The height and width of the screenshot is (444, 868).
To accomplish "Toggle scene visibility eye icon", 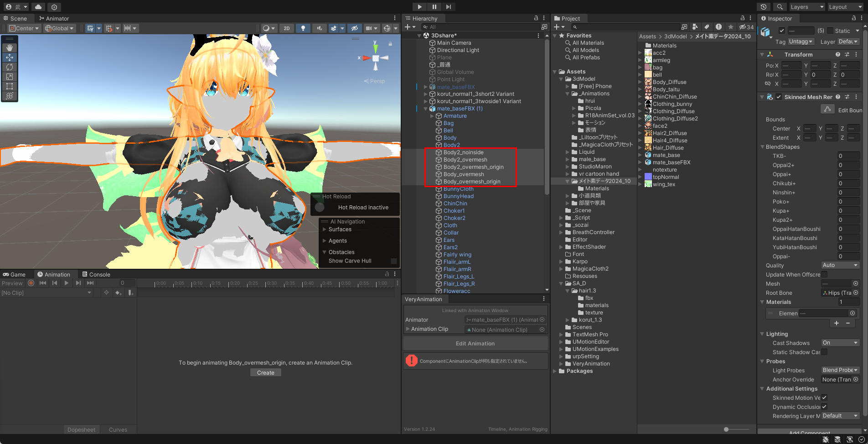I will tap(355, 28).
